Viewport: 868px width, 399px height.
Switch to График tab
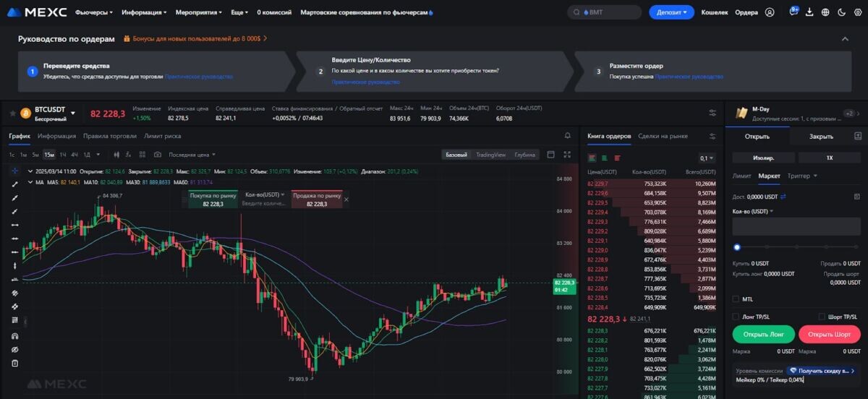[x=20, y=136]
